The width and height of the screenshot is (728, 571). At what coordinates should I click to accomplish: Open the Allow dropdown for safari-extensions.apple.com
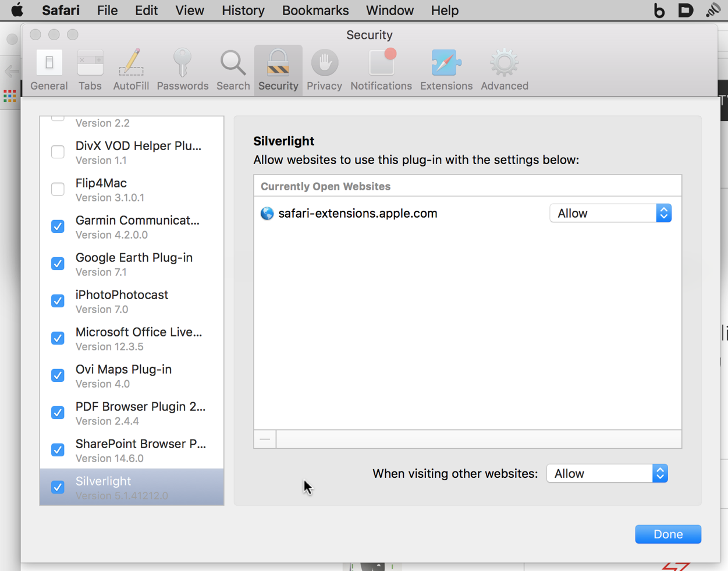click(610, 213)
